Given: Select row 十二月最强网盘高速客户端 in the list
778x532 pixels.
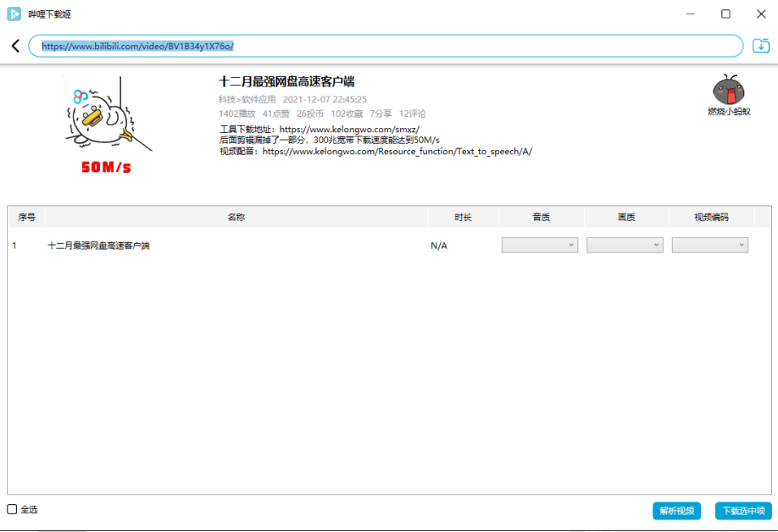Looking at the screenshot, I should [x=390, y=246].
